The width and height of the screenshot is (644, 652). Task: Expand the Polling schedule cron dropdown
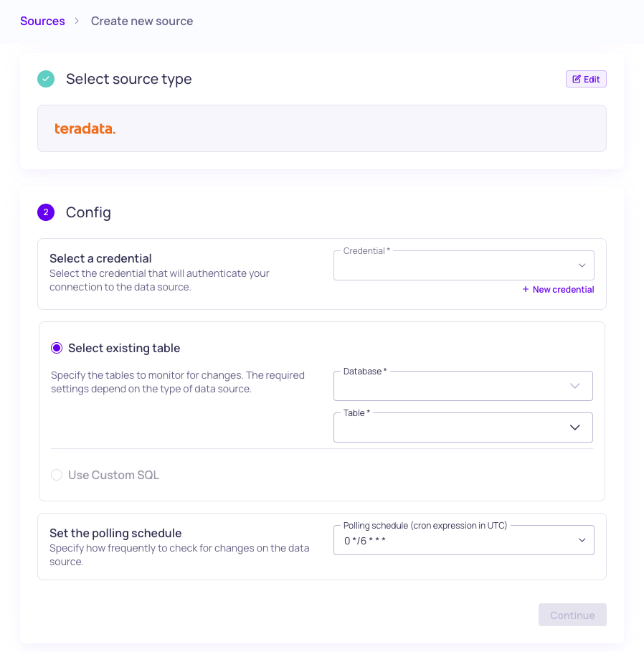pos(463,541)
